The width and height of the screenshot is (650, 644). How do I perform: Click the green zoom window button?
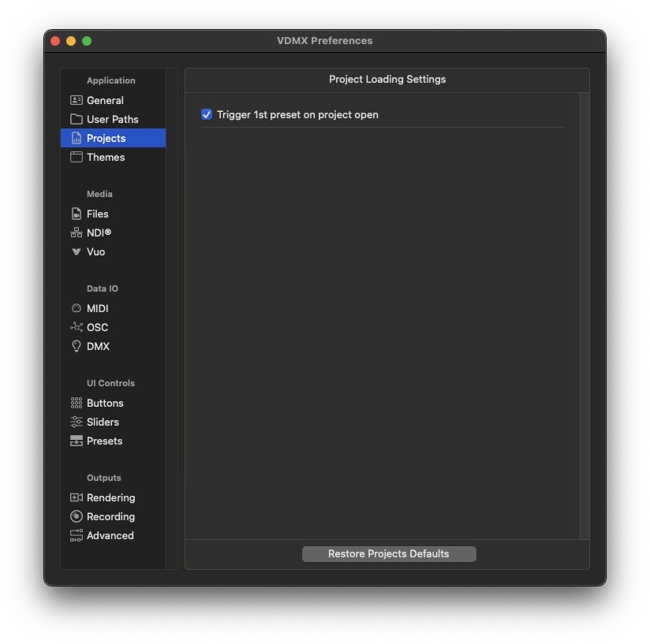pyautogui.click(x=87, y=41)
